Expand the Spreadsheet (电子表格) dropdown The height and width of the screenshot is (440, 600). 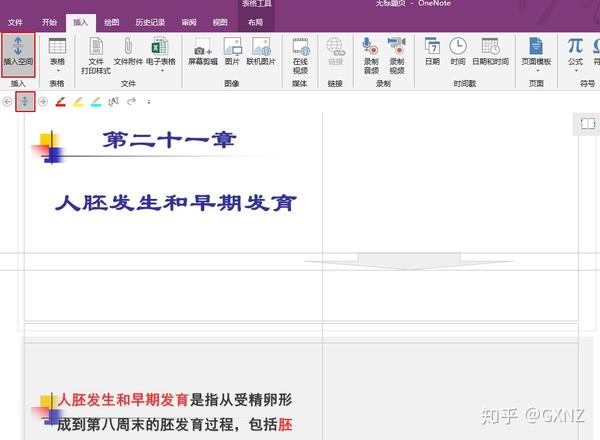coord(161,55)
